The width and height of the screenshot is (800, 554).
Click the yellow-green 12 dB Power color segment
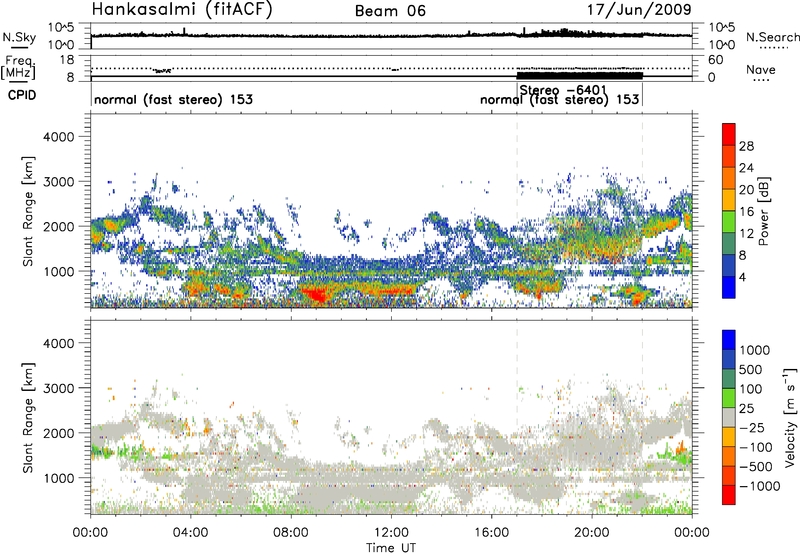pos(729,222)
